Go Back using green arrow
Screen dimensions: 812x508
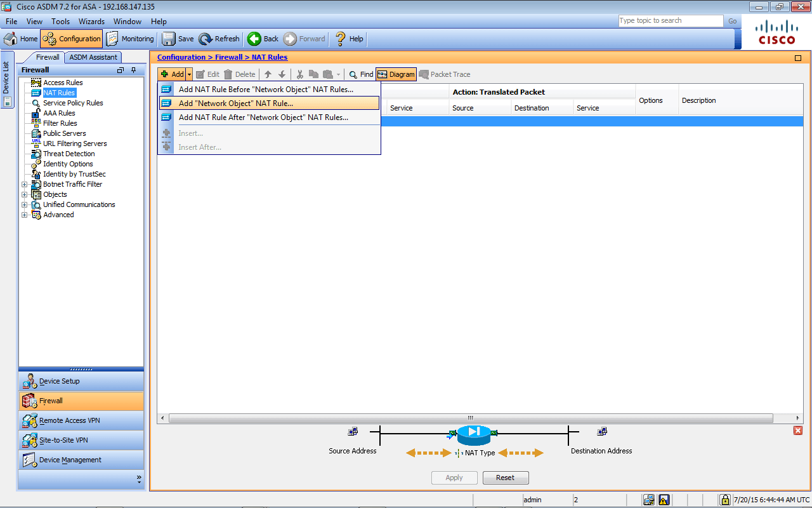[x=263, y=39]
